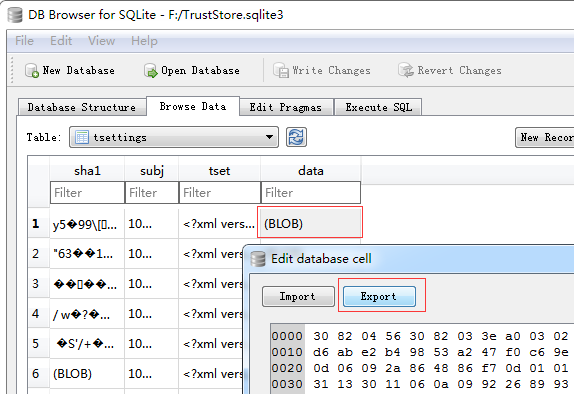This screenshot has height=394, width=574.
Task: Switch to the Database Structure tab
Action: pyautogui.click(x=82, y=107)
